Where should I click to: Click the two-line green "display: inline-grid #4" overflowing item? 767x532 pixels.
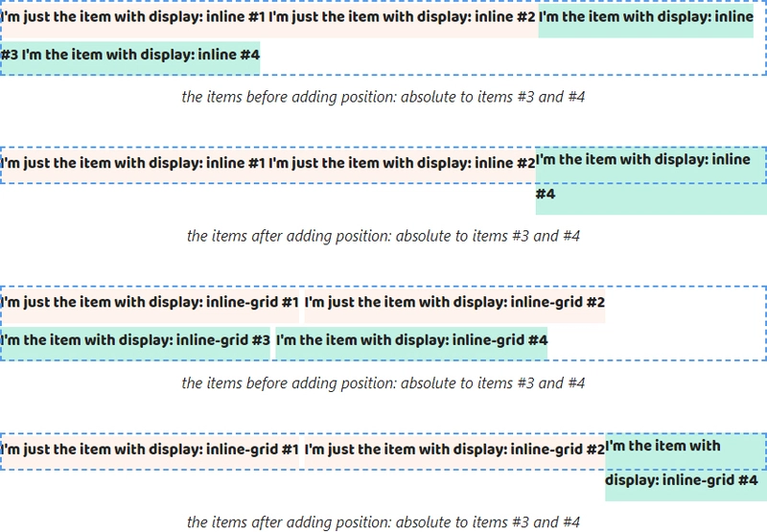(x=686, y=467)
